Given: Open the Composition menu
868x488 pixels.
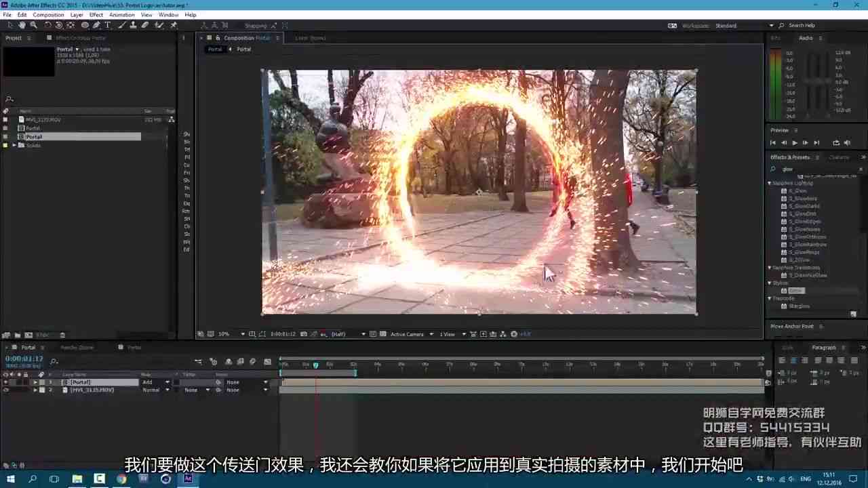Looking at the screenshot, I should pos(48,15).
